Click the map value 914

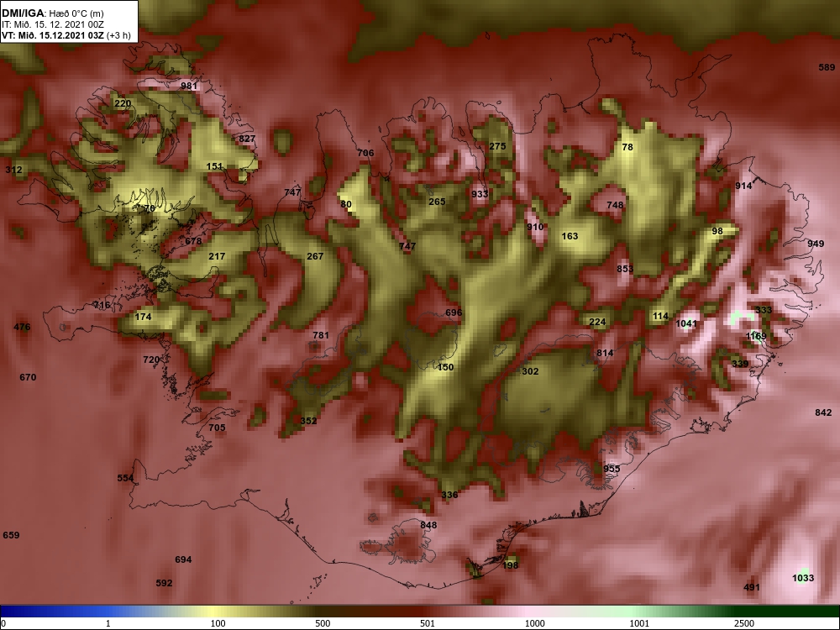743,186
